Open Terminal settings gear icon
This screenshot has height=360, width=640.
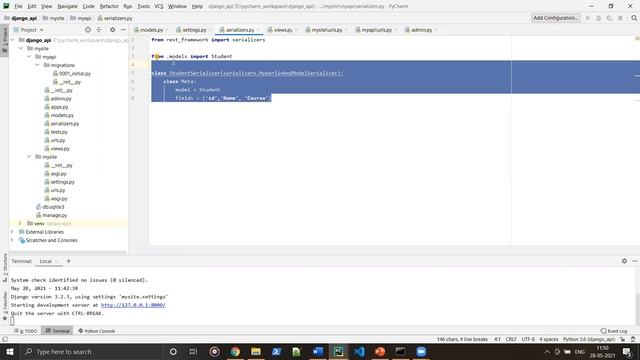(x=624, y=261)
